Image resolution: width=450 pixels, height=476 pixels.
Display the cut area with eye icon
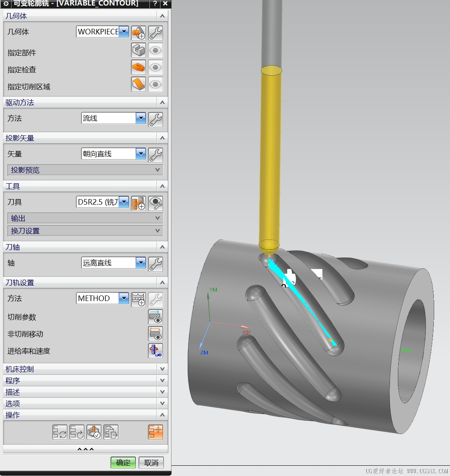click(x=156, y=84)
